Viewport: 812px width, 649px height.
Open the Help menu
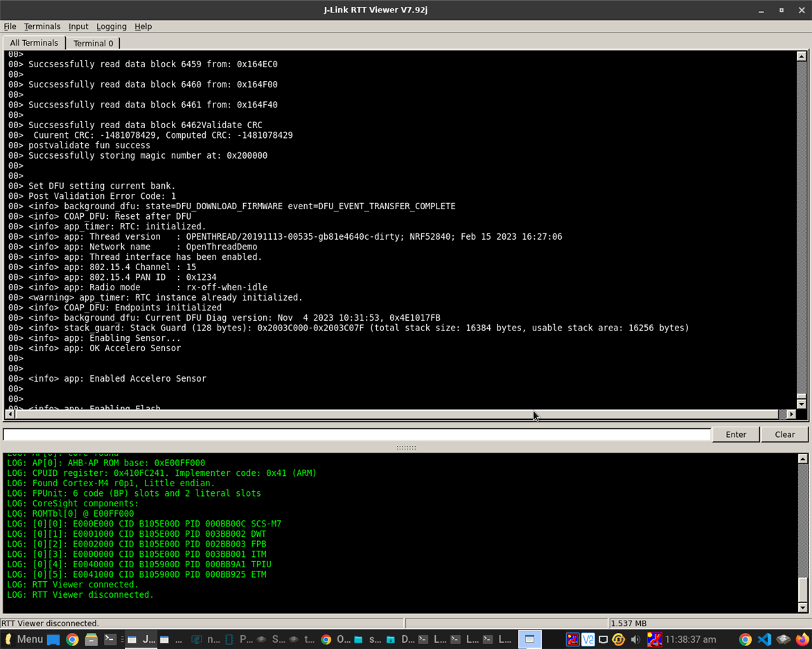point(143,26)
